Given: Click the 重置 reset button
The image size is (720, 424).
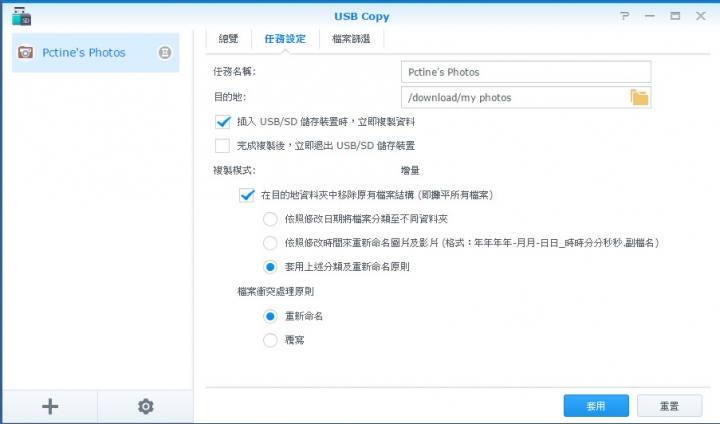Looking at the screenshot, I should [x=669, y=406].
